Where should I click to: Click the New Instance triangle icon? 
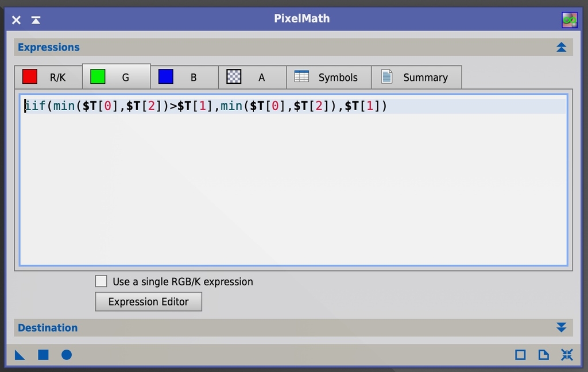(x=20, y=355)
